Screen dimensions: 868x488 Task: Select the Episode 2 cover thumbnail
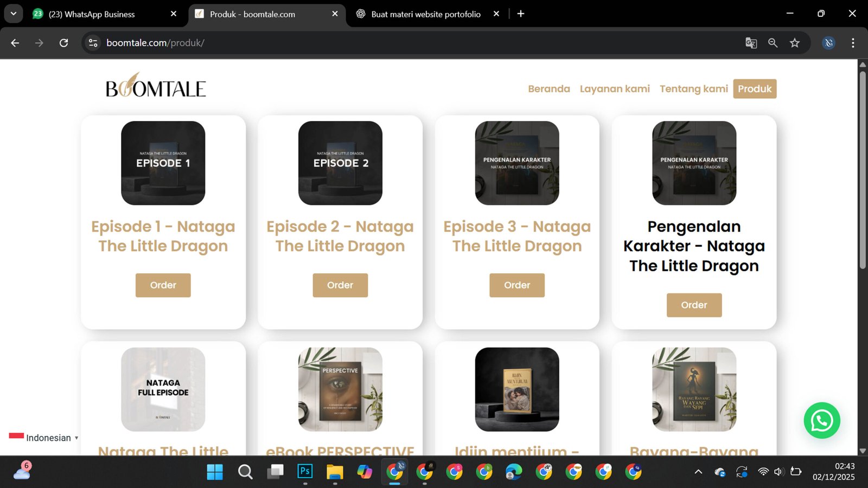340,163
